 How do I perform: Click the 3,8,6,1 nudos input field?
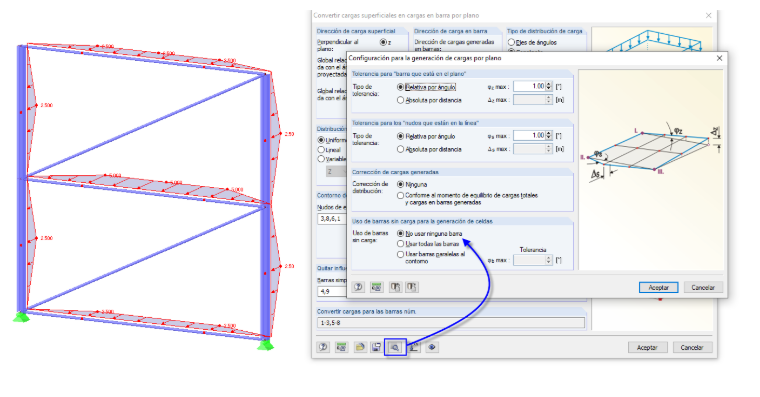point(332,219)
